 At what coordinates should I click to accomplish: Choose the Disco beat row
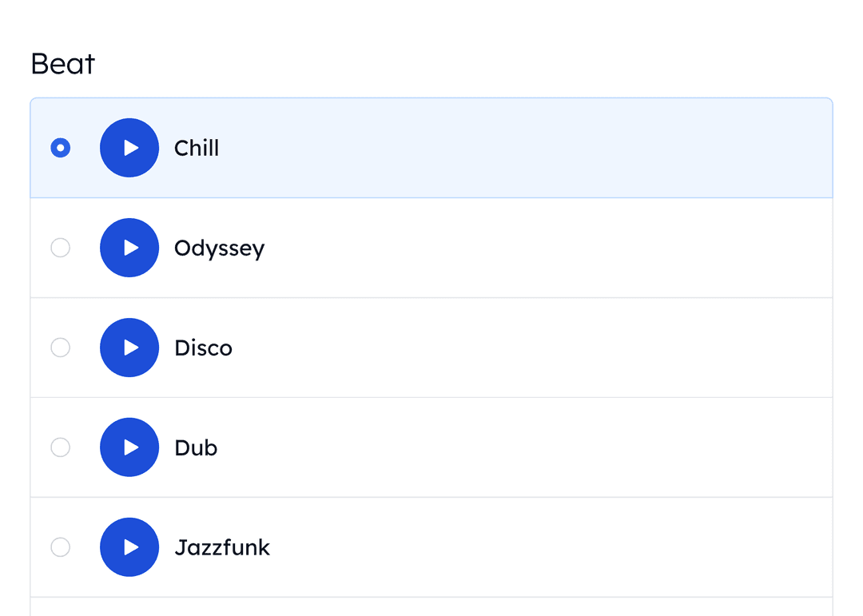pos(479,348)
